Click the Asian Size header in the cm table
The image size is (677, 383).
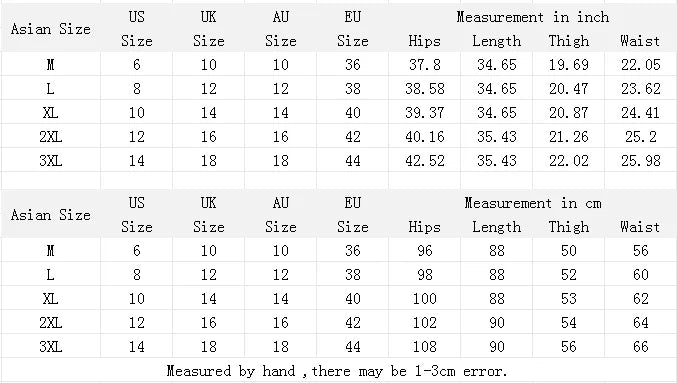click(51, 215)
